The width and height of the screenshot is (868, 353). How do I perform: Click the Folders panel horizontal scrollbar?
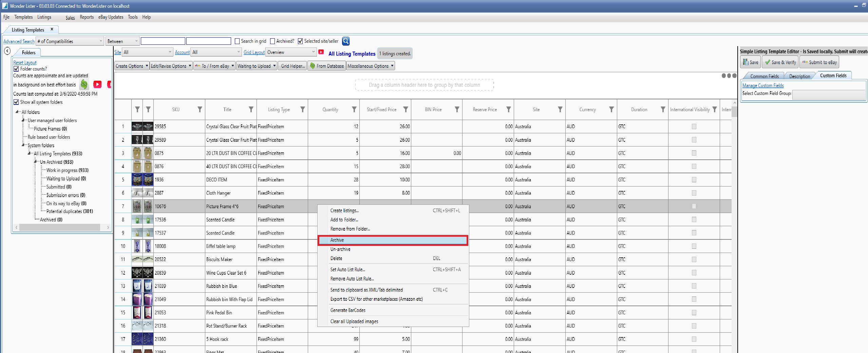[60, 227]
